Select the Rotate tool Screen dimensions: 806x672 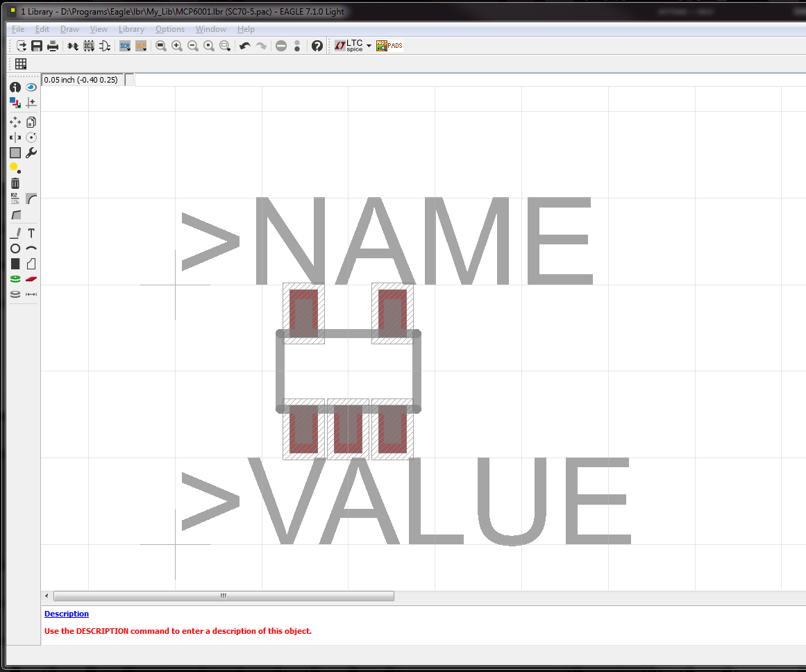(x=31, y=137)
